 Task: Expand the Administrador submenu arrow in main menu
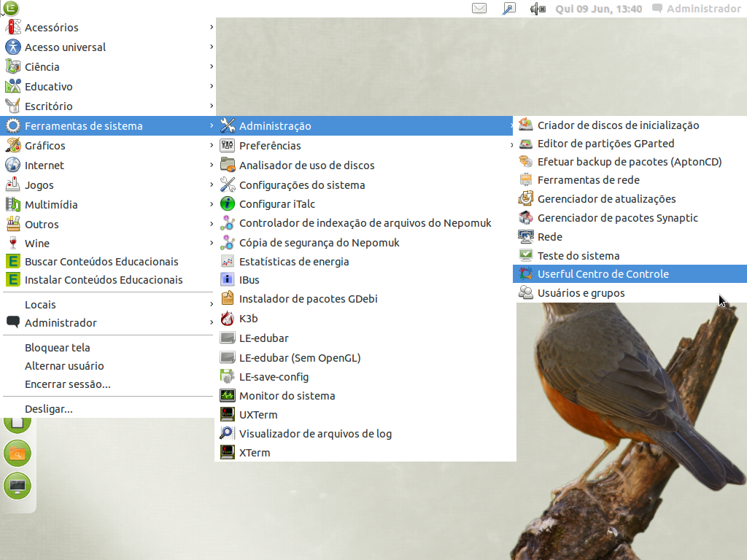tap(211, 322)
